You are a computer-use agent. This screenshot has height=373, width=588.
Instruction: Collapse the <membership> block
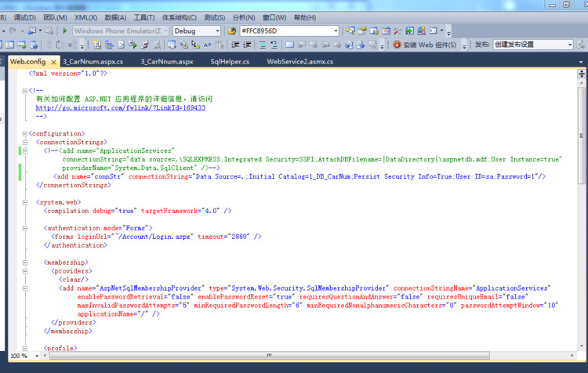25,263
